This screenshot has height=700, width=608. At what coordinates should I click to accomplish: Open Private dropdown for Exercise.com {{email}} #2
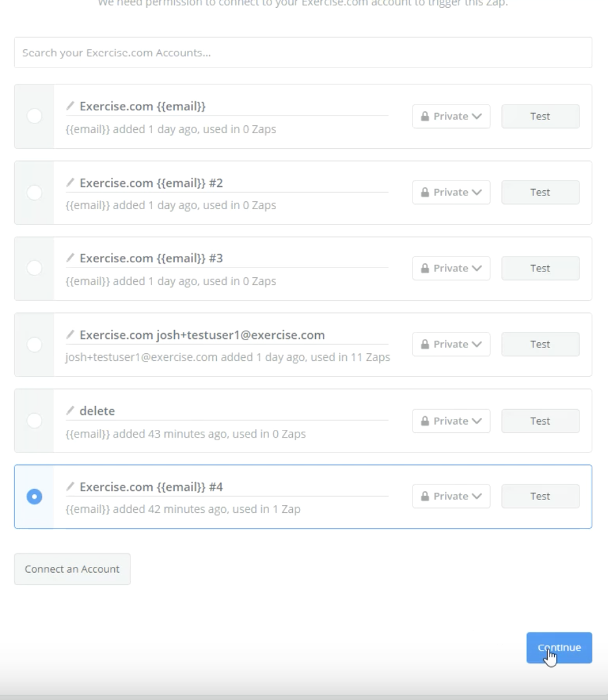pyautogui.click(x=451, y=192)
